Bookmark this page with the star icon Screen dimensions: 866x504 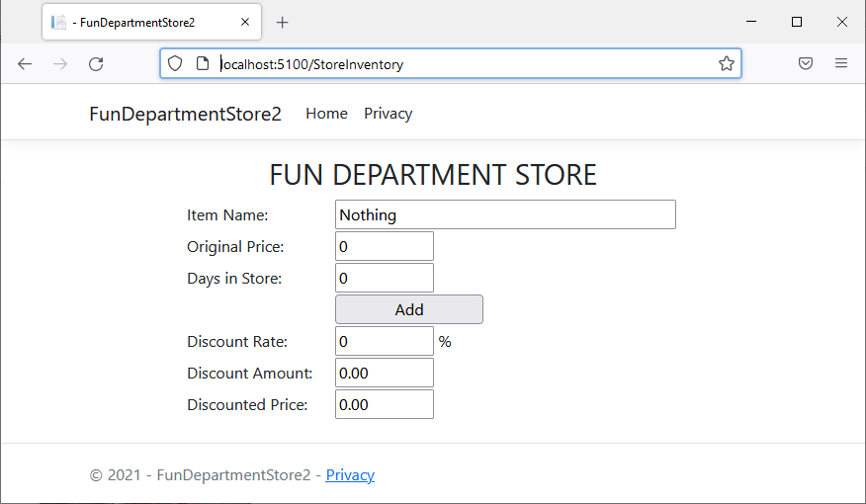(727, 63)
